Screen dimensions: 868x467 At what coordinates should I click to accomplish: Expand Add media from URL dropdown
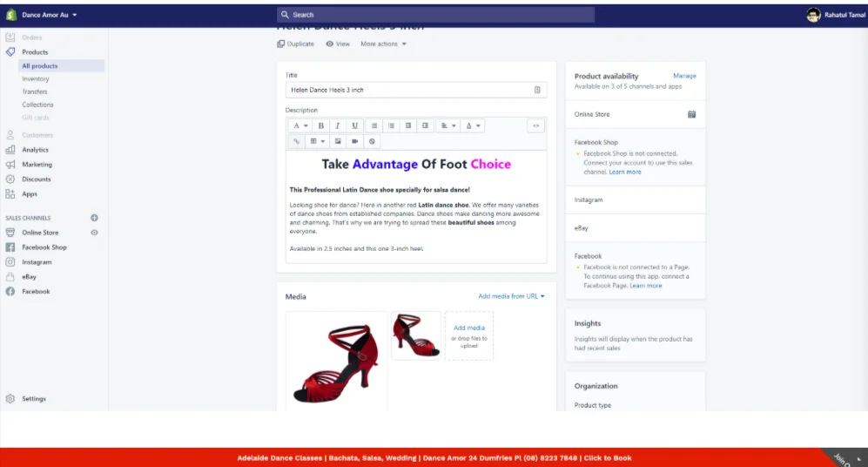click(511, 296)
